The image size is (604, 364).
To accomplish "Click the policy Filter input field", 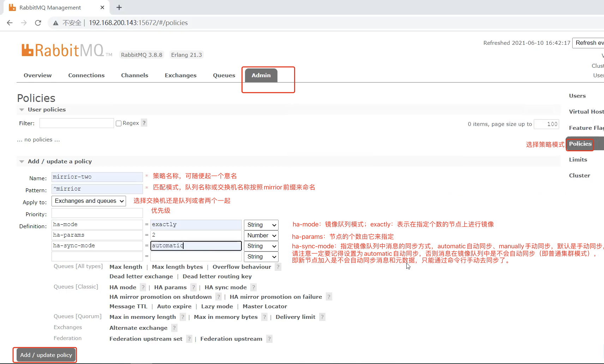I will pyautogui.click(x=77, y=123).
